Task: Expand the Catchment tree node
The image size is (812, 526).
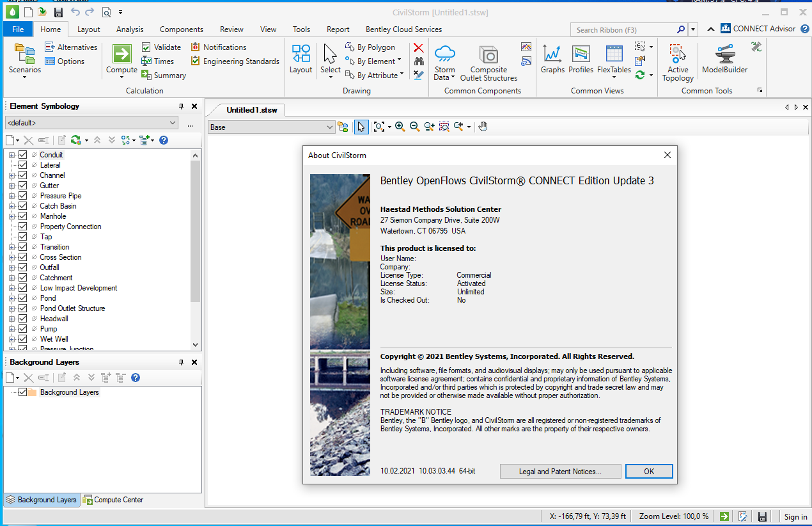Action: pyautogui.click(x=12, y=278)
